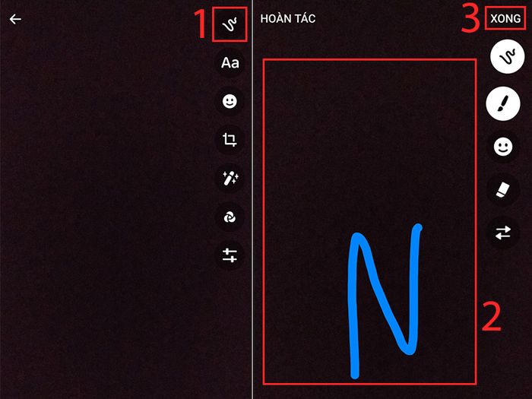The image size is (532, 399).
Task: Tap XONG to finish drawing
Action: pos(505,18)
